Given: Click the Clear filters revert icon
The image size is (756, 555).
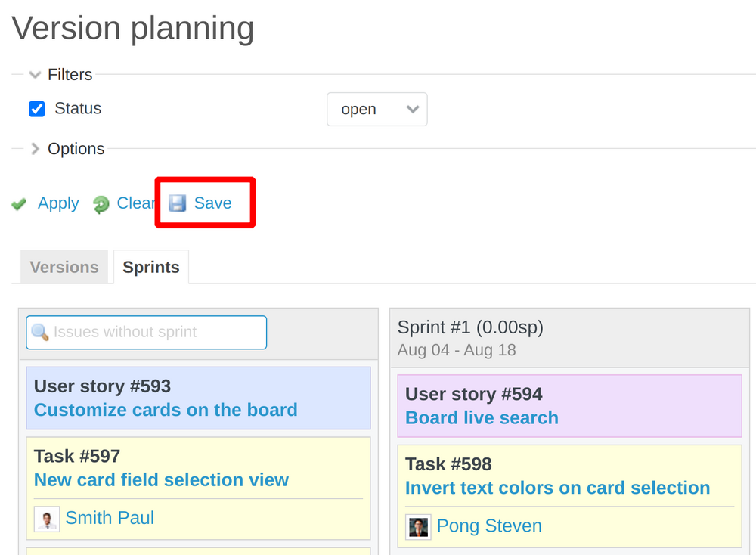Looking at the screenshot, I should click(101, 203).
